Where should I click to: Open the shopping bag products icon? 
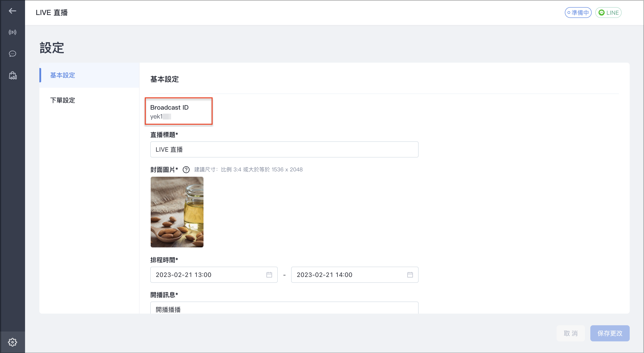pyautogui.click(x=13, y=76)
